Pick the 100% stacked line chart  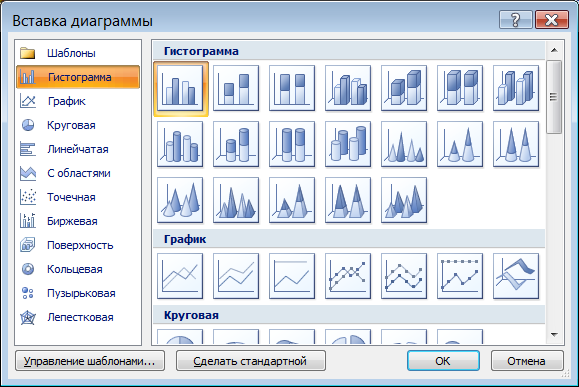pos(292,276)
